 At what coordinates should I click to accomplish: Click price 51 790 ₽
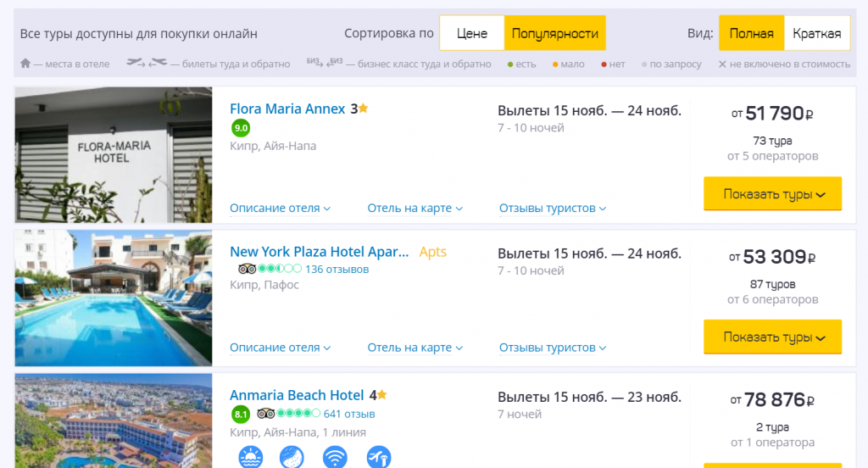point(772,114)
